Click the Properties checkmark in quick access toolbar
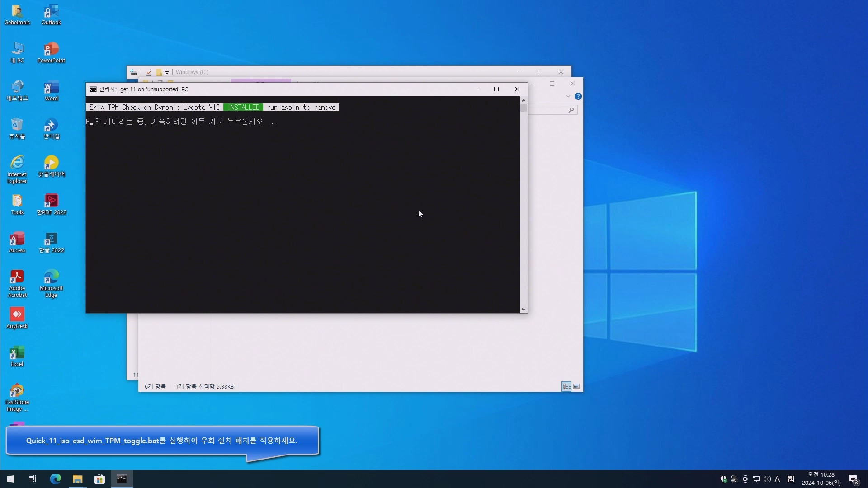Image resolution: width=868 pixels, height=488 pixels. [149, 72]
